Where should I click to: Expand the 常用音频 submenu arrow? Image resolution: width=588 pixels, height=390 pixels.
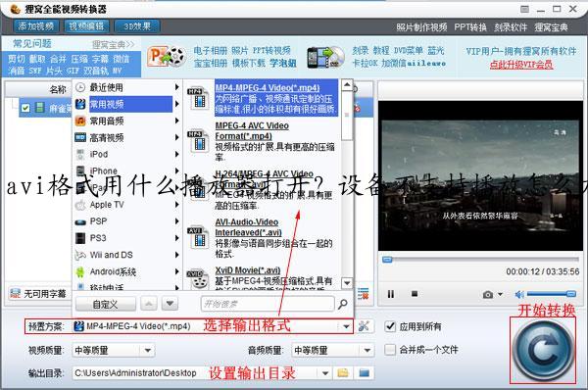point(176,121)
